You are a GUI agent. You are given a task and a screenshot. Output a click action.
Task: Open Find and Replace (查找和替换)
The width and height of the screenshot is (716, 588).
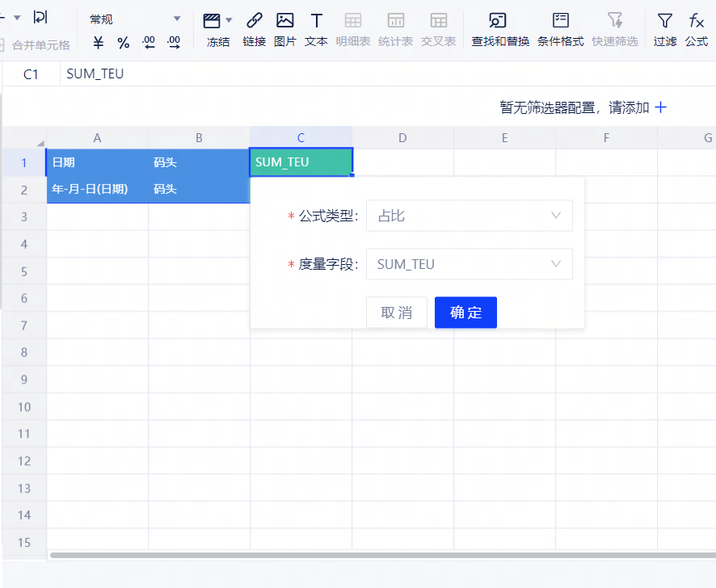coord(499,21)
